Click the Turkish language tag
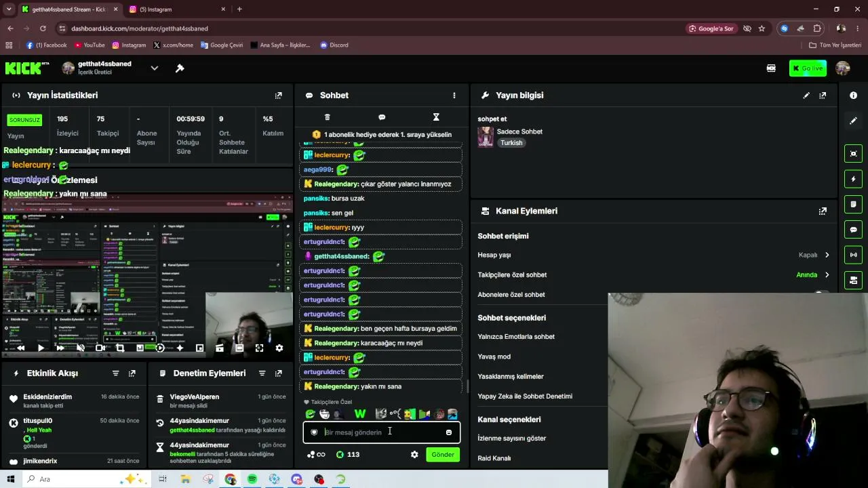 click(511, 143)
